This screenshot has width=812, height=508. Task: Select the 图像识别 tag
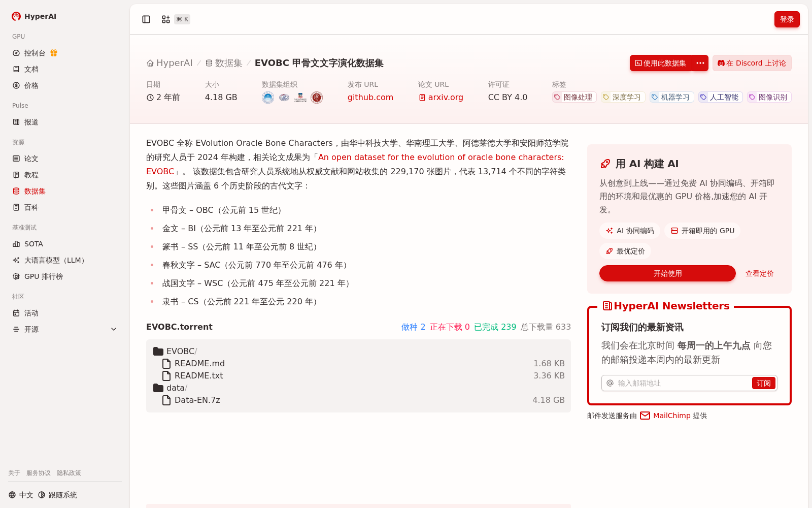pos(769,97)
